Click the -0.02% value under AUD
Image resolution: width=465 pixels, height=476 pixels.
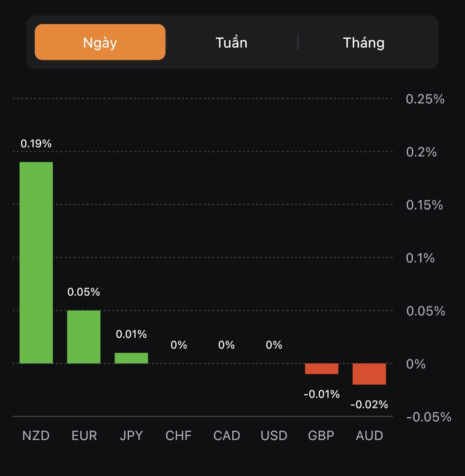pos(369,404)
